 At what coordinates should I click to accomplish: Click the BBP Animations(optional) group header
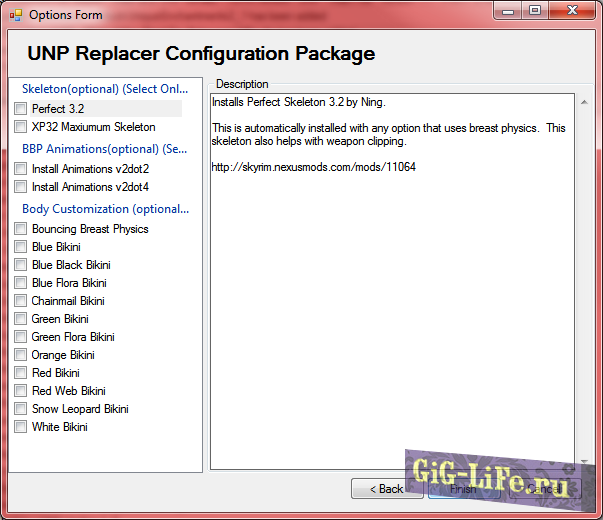pyautogui.click(x=105, y=149)
